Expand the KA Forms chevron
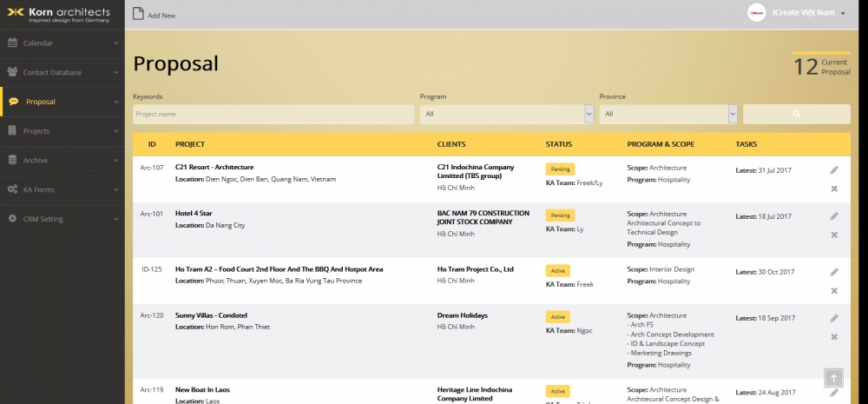The width and height of the screenshot is (868, 404). pyautogui.click(x=116, y=190)
